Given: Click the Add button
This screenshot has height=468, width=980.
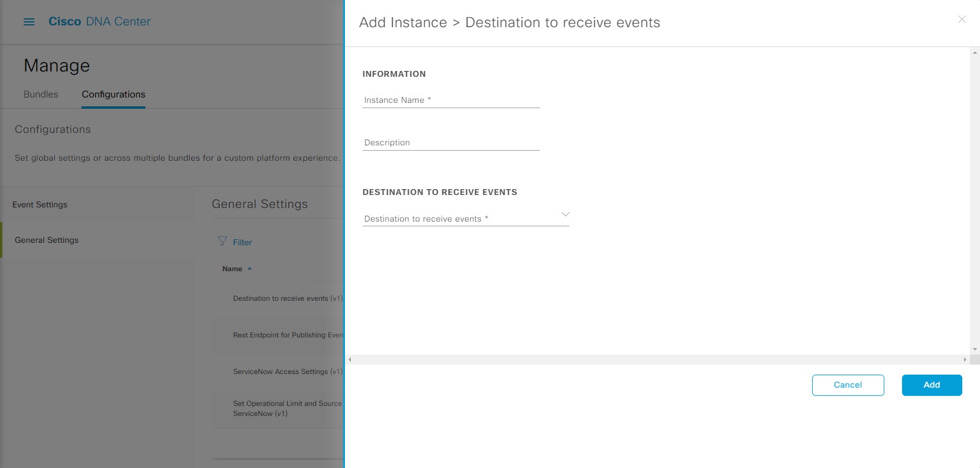Looking at the screenshot, I should coord(932,385).
